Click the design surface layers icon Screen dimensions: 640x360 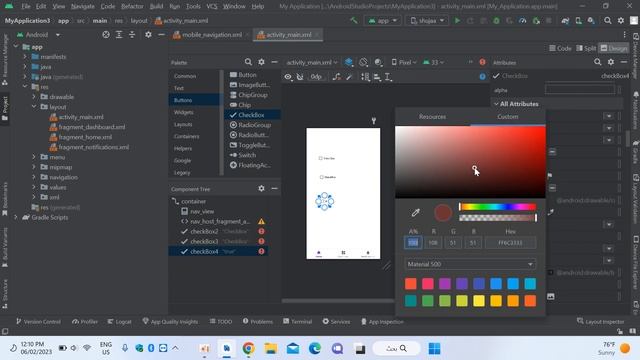point(349,62)
